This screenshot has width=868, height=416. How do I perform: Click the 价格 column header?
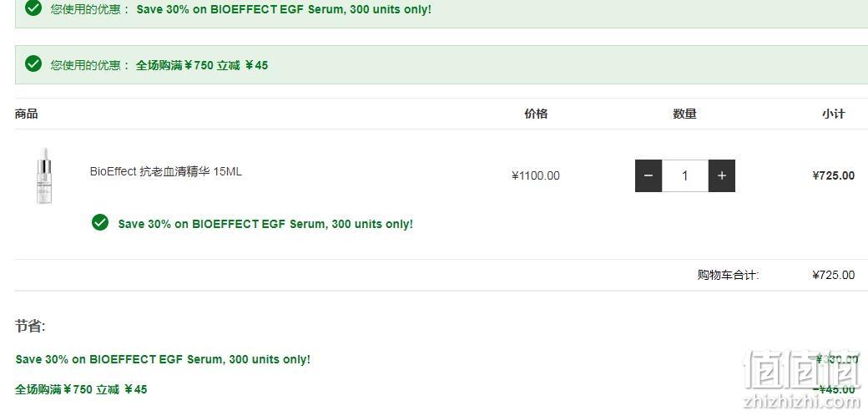(536, 114)
